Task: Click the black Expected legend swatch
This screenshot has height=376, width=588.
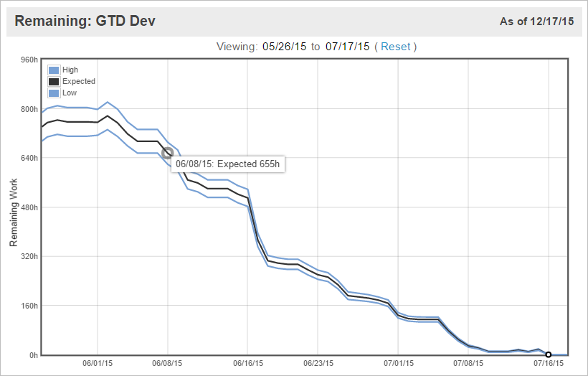Action: 54,82
